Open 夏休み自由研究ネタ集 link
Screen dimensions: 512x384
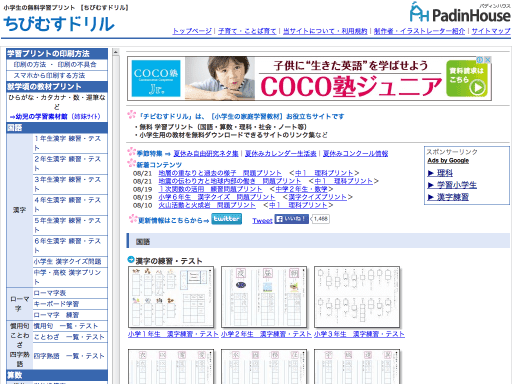(206, 153)
